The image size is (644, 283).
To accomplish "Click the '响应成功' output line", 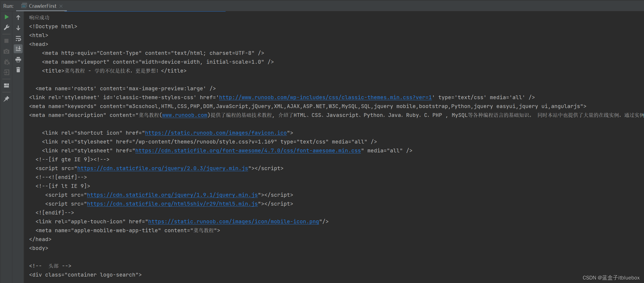I will point(39,17).
